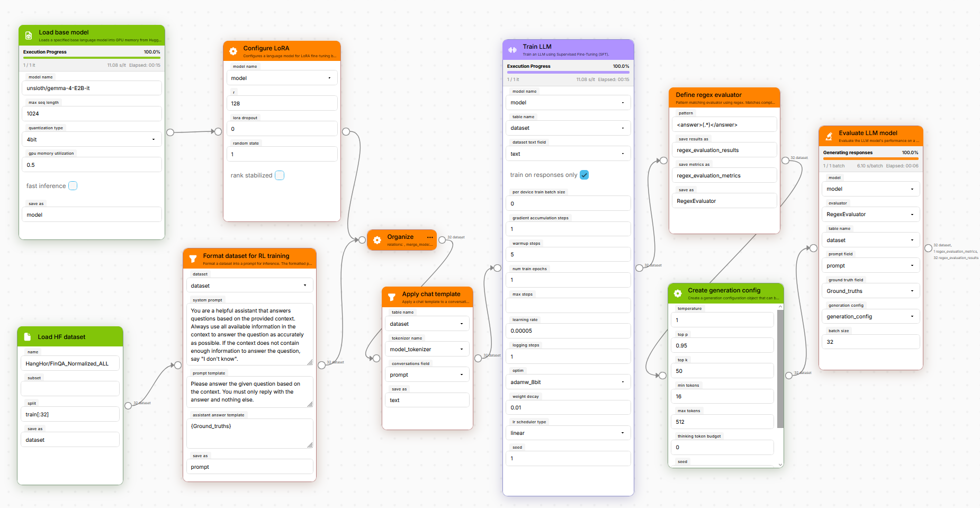This screenshot has width=980, height=508.
Task: Open the conversations field prompt dropdown
Action: (427, 375)
